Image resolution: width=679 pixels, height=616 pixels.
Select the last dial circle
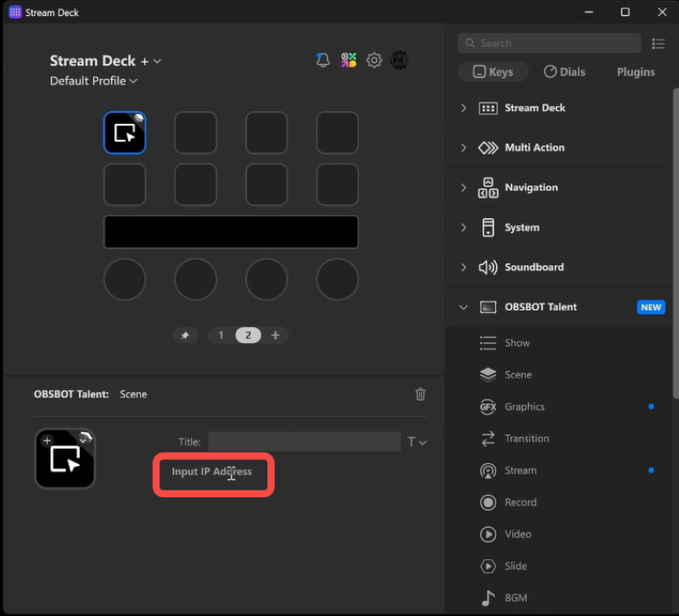point(337,279)
